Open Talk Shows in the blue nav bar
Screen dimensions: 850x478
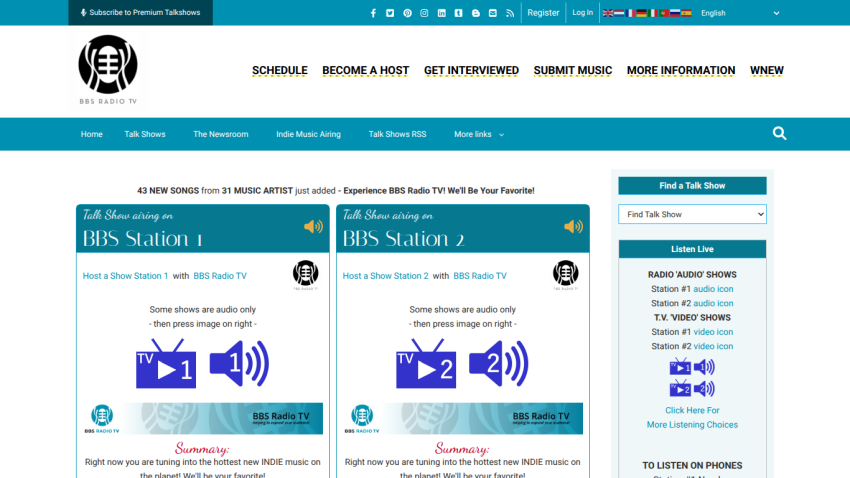[x=145, y=134]
